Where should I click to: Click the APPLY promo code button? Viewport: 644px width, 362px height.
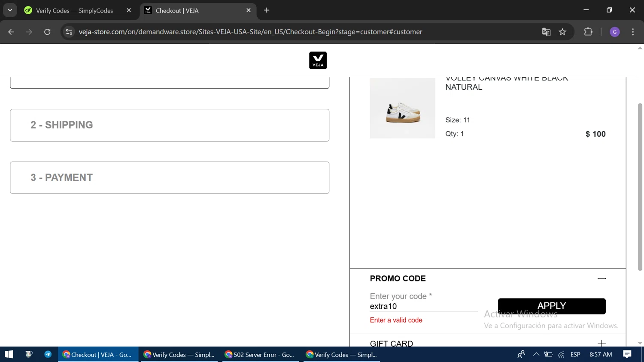[x=552, y=306]
